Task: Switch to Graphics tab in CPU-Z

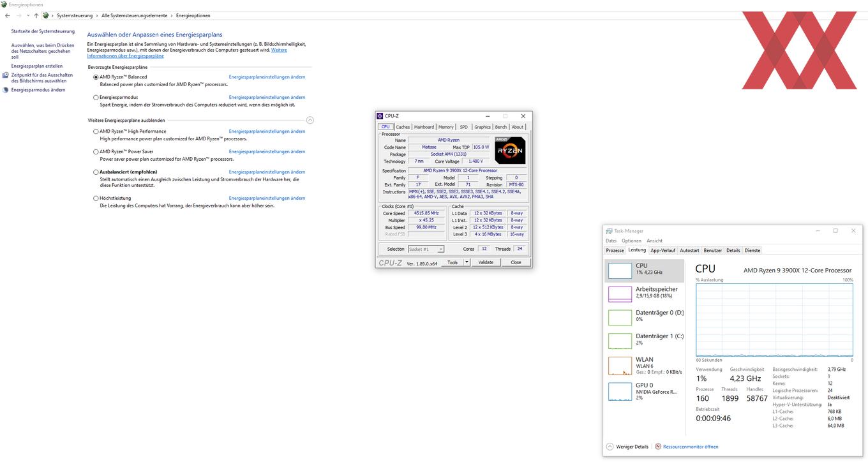Action: [x=483, y=127]
